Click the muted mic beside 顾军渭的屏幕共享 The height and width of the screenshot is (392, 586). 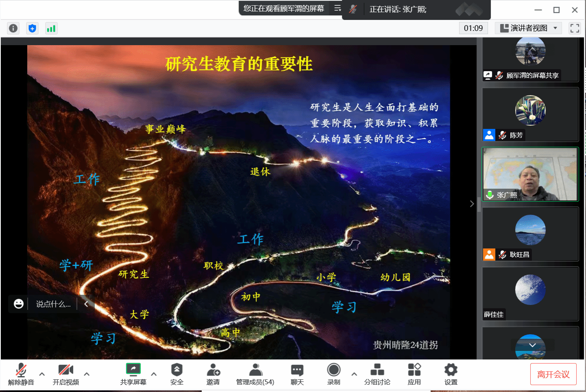(x=499, y=75)
